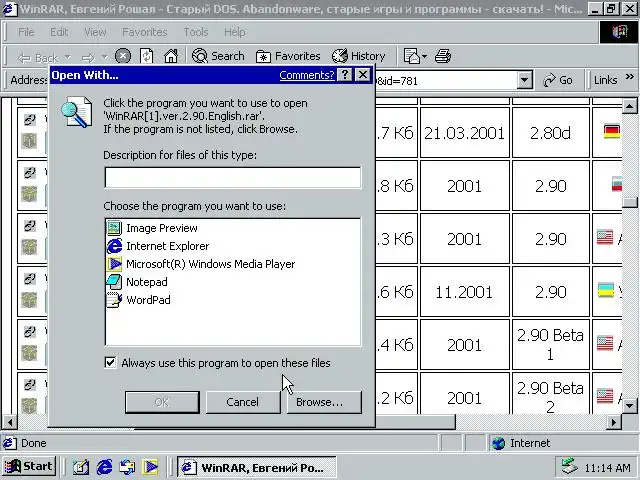This screenshot has height=480, width=640.
Task: Click the Stop icon in the browser toolbar
Action: (123, 56)
